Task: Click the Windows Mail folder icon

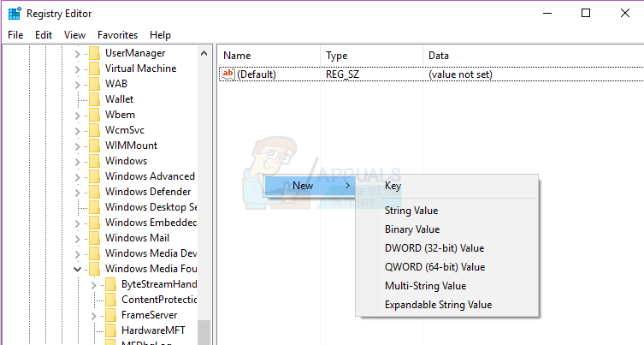Action: [94, 238]
